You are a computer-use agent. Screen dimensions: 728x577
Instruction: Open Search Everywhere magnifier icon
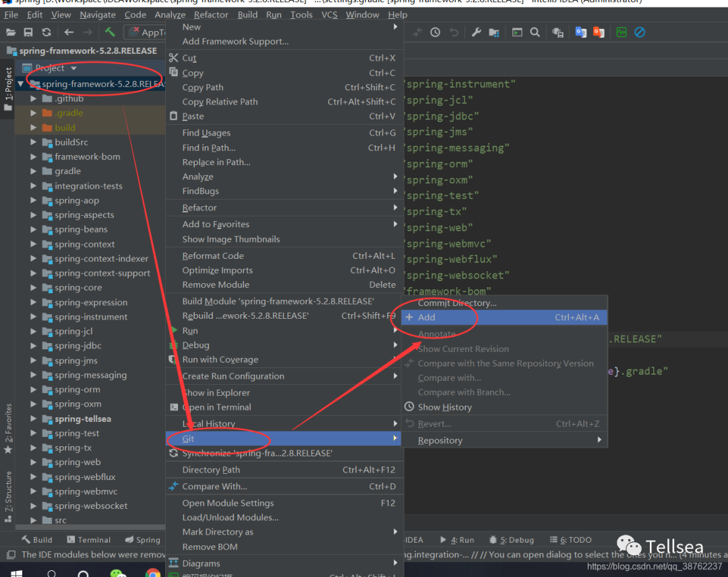tap(535, 32)
